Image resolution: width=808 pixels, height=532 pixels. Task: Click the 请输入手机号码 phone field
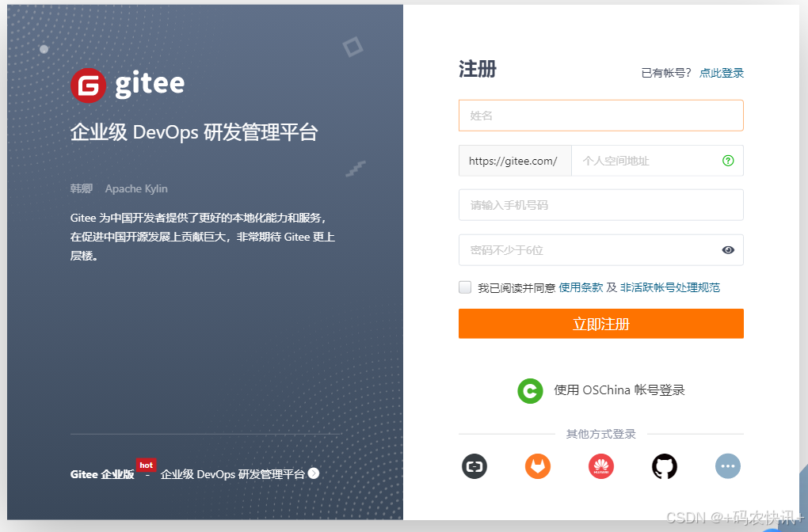[x=600, y=205]
